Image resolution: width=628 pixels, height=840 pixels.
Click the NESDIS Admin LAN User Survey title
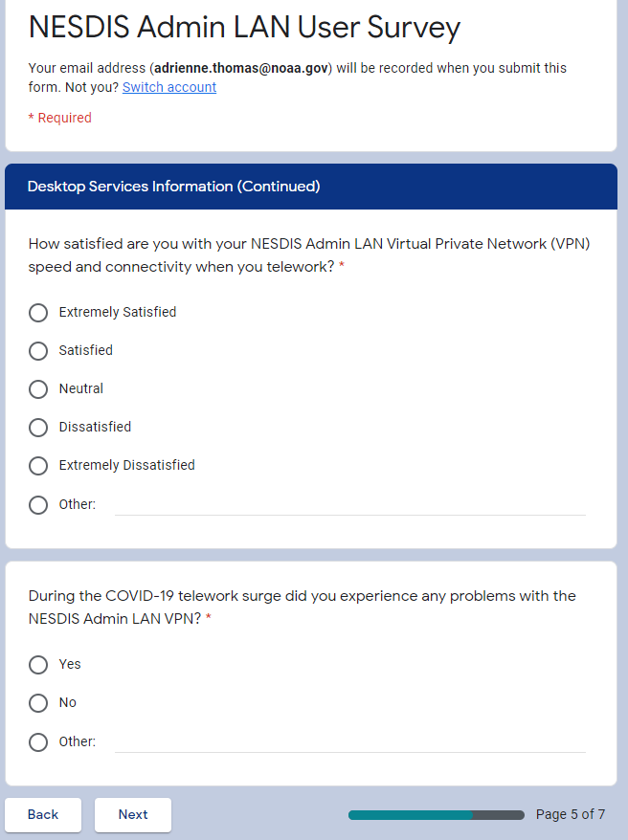244,28
